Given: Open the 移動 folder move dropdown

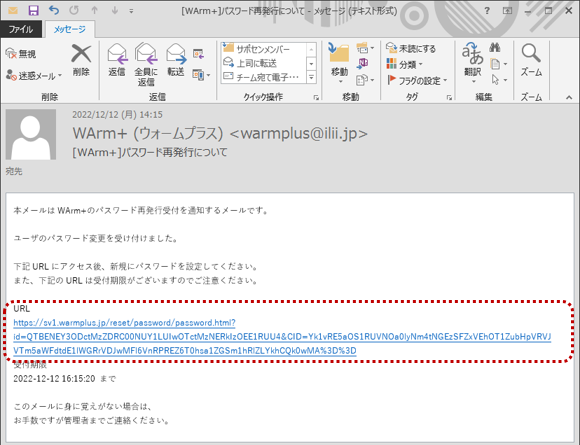Looking at the screenshot, I should pos(339,63).
